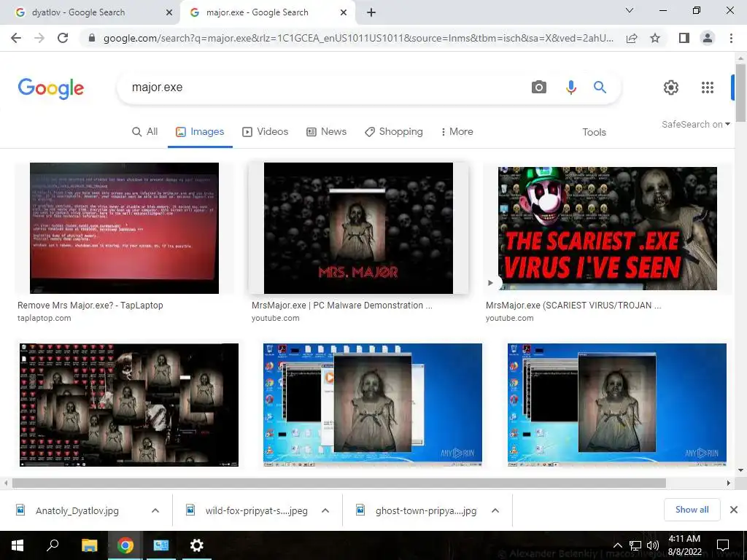Submit search with magnifier icon
The width and height of the screenshot is (747, 560).
pyautogui.click(x=600, y=87)
